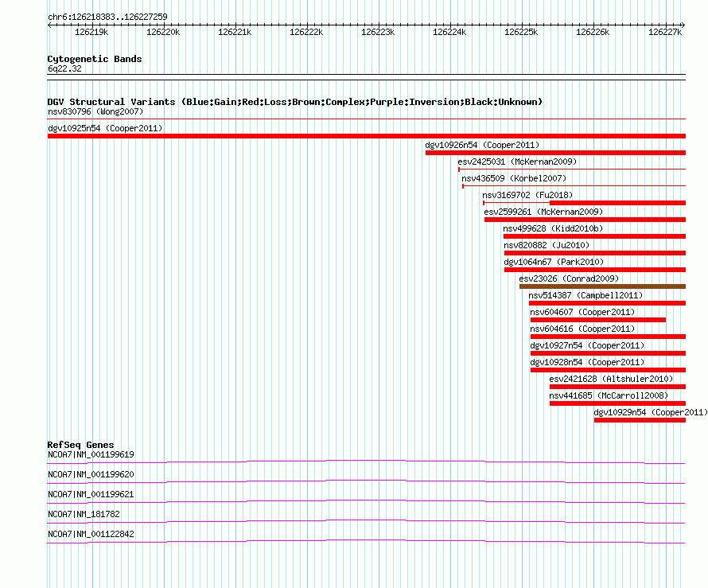Click esv23026 (Conrad2009) label
708x588 pixels.
569,278
